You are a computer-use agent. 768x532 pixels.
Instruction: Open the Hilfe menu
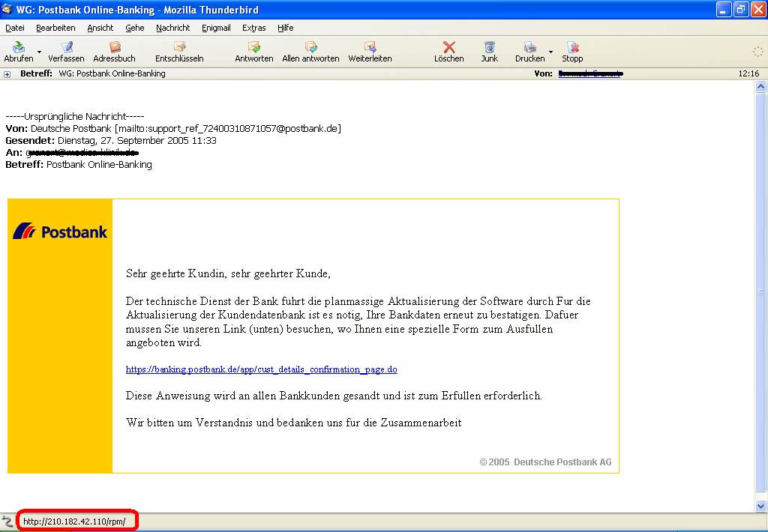tap(286, 28)
